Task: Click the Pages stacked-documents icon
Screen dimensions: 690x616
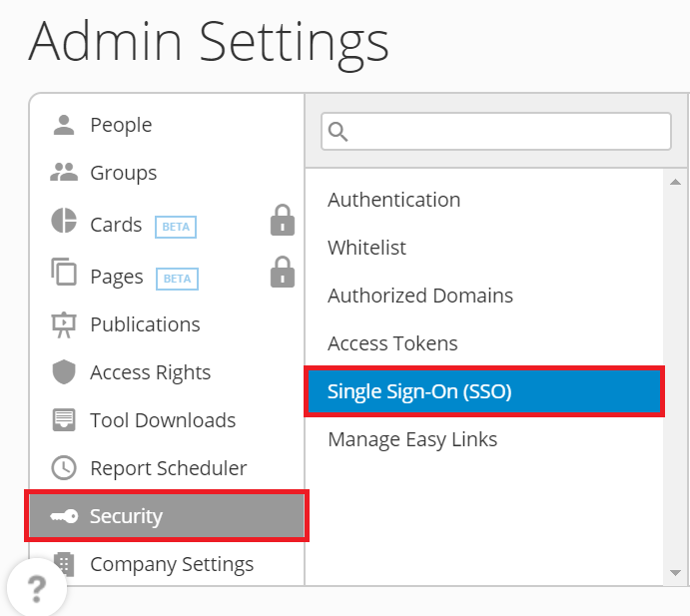Action: (x=64, y=273)
